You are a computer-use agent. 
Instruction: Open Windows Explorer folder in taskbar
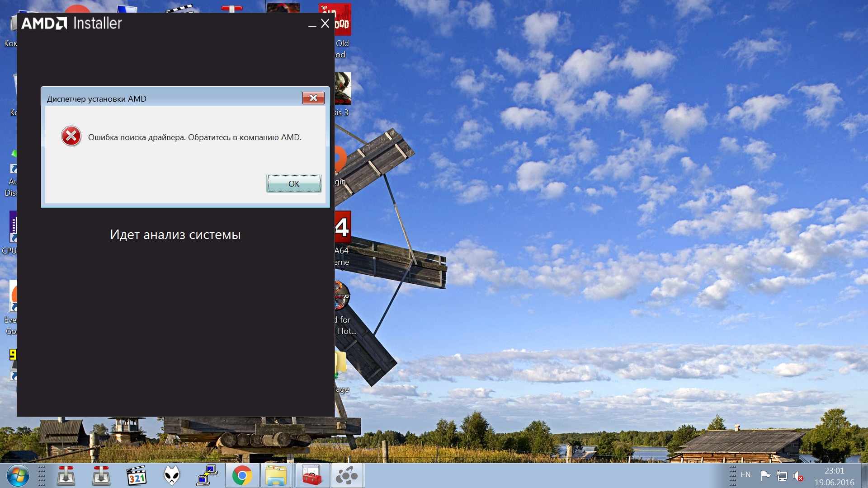[276, 476]
